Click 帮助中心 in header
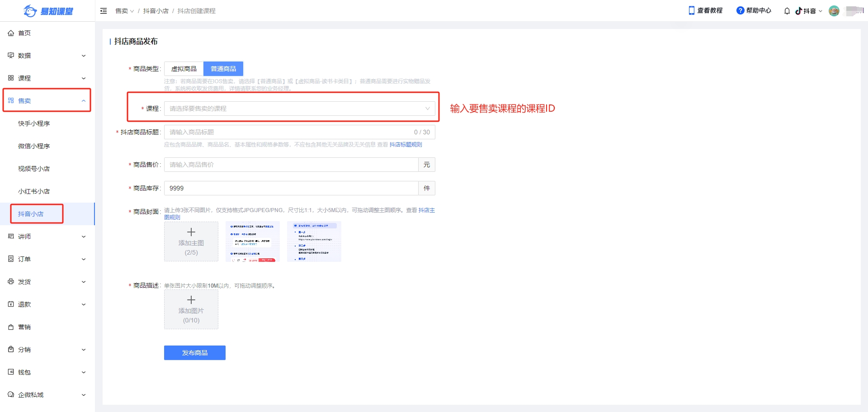This screenshot has width=868, height=412. (x=759, y=10)
